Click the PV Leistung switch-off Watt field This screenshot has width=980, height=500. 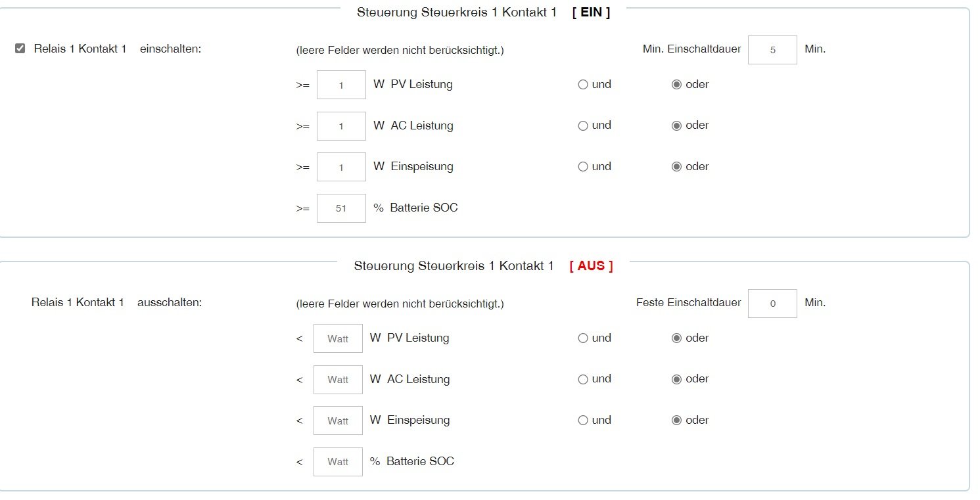338,338
